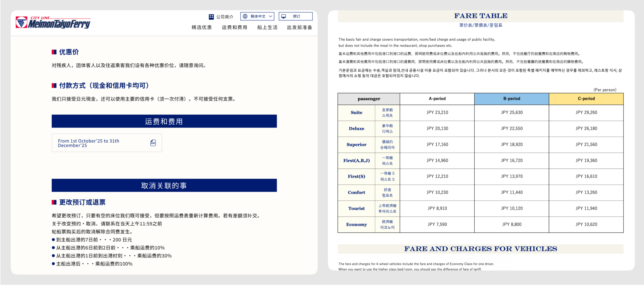644x286 pixels.
Task: Select the 船上生活 menu item
Action: tap(267, 27)
